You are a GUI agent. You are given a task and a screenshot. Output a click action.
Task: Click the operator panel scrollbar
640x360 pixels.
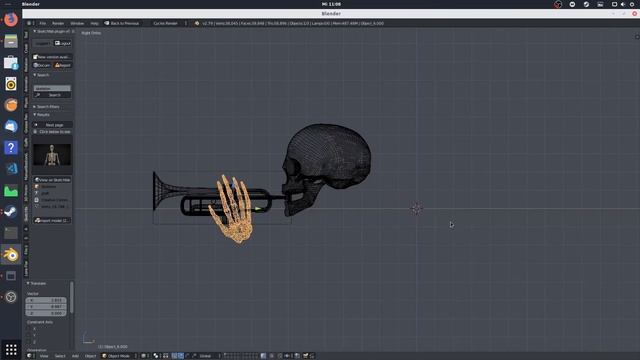point(72,298)
